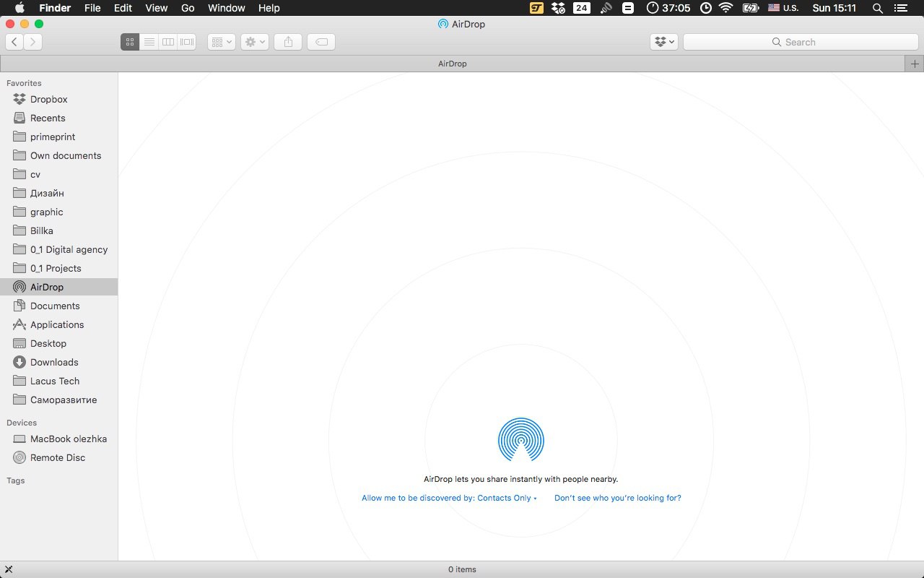Open the Dropbox toolbar dropdown
The image size is (924, 578).
(x=664, y=42)
